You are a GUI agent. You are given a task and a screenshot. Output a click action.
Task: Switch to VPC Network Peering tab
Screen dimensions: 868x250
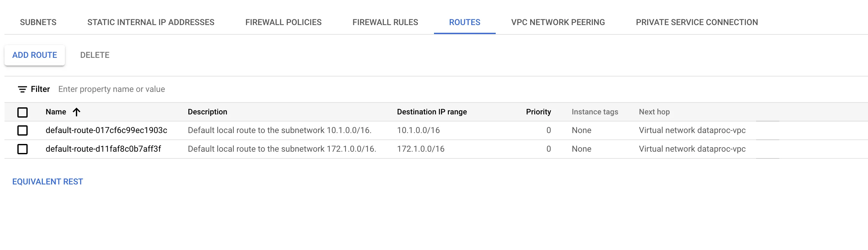tap(558, 22)
